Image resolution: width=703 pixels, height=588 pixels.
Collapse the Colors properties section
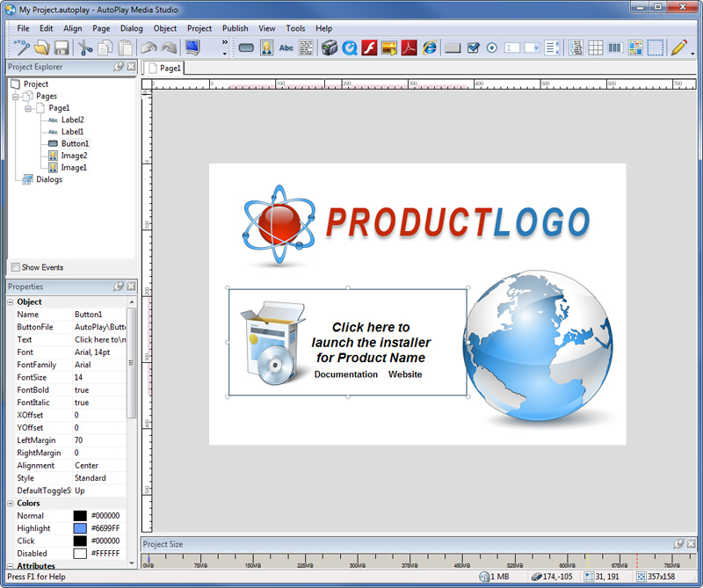coord(11,504)
